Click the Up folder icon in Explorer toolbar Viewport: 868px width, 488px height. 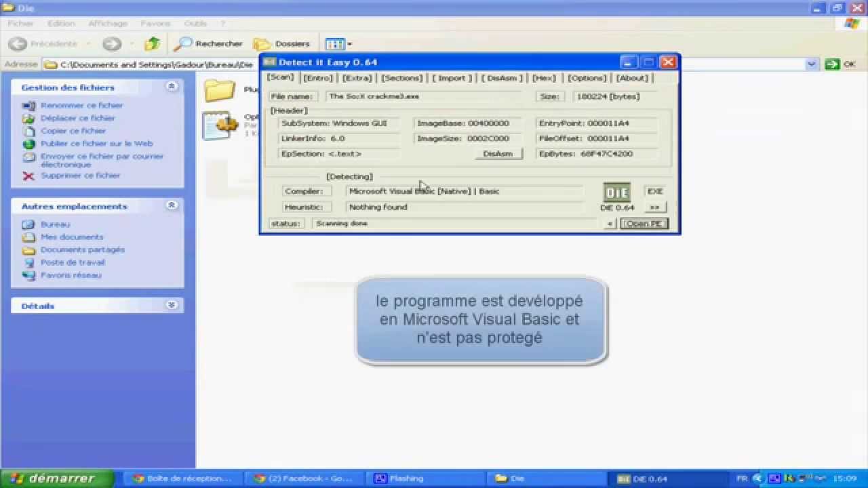click(x=153, y=43)
